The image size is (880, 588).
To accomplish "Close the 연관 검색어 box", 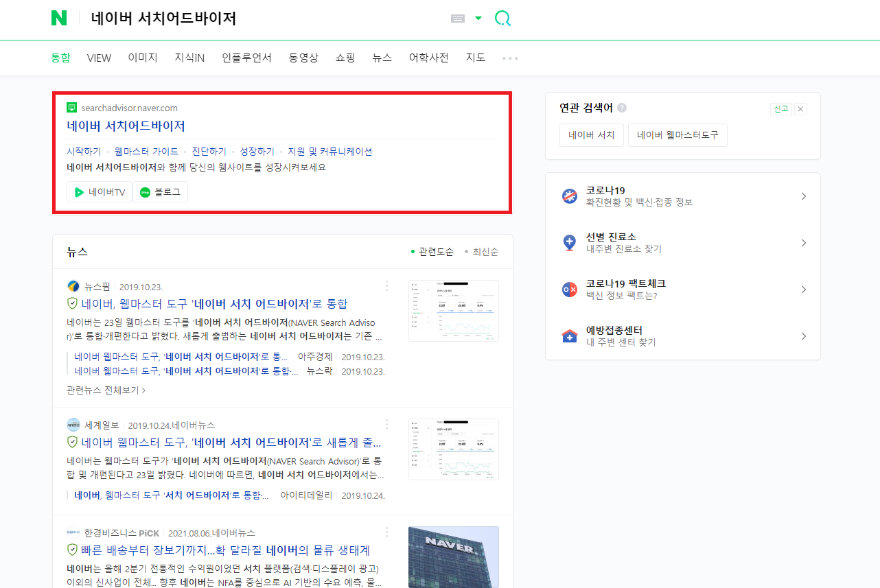I will 800,109.
